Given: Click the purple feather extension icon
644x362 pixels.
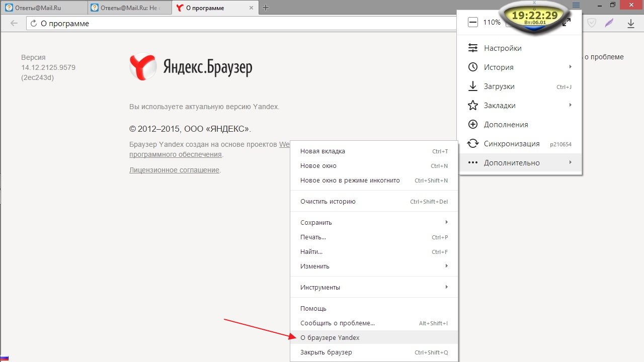Looking at the screenshot, I should [609, 23].
